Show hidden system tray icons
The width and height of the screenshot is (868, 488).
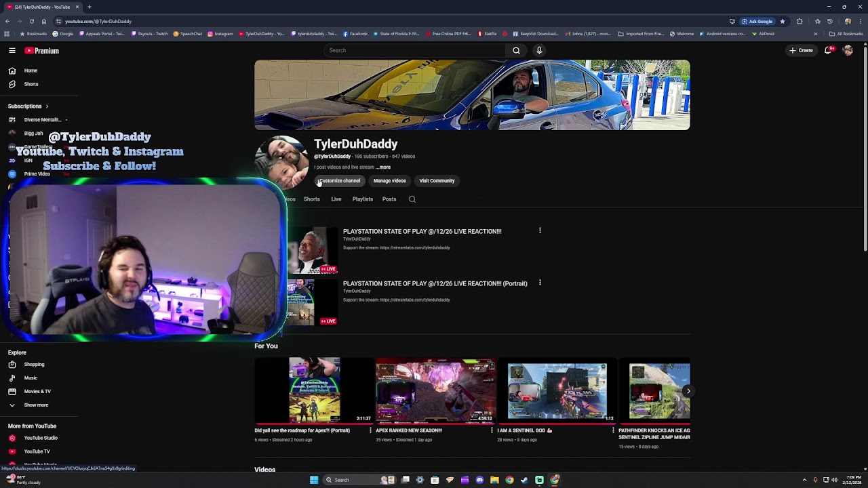(x=804, y=480)
